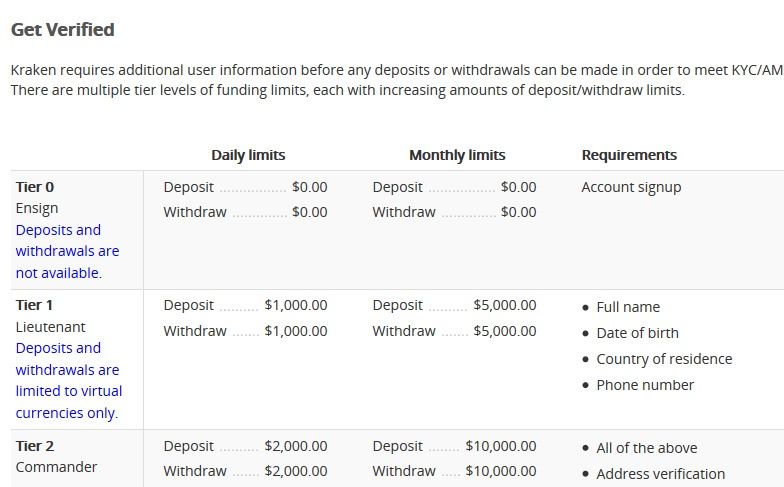The height and width of the screenshot is (487, 784).
Task: Click the "All of the above" requirement
Action: pos(646,448)
